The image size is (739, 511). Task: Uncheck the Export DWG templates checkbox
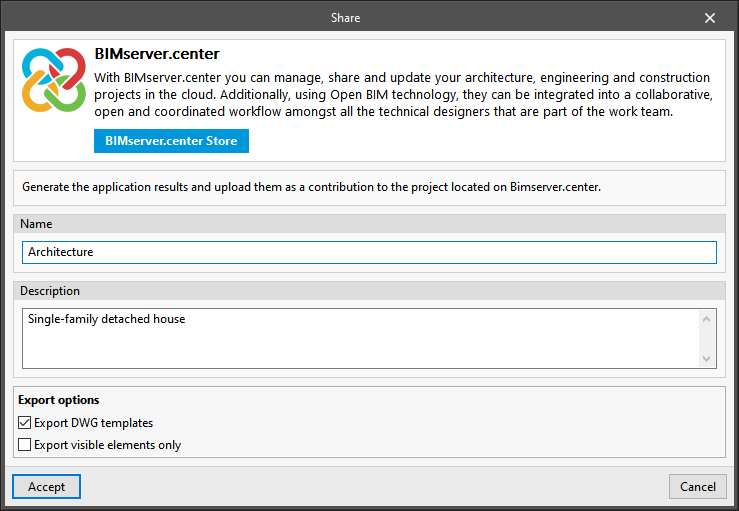coord(25,423)
